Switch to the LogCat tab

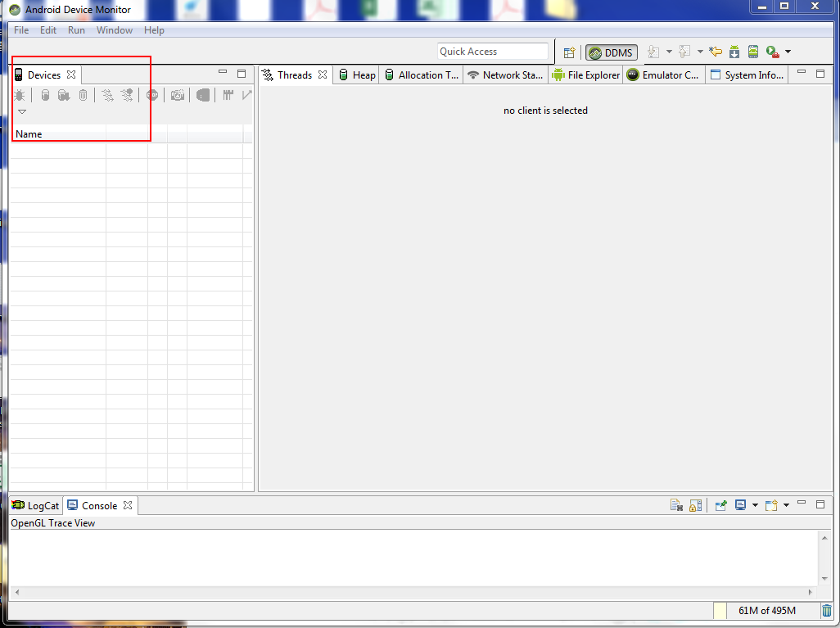(35, 506)
